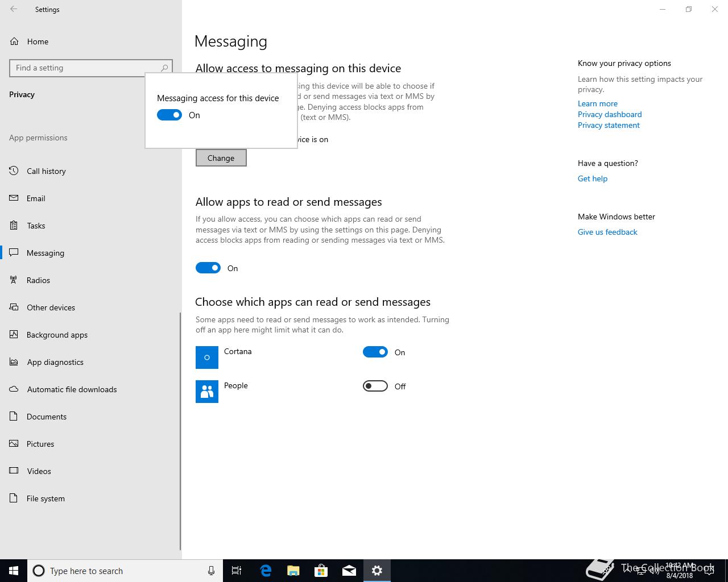Click the Messaging speech bubble icon
This screenshot has width=728, height=582.
point(14,253)
